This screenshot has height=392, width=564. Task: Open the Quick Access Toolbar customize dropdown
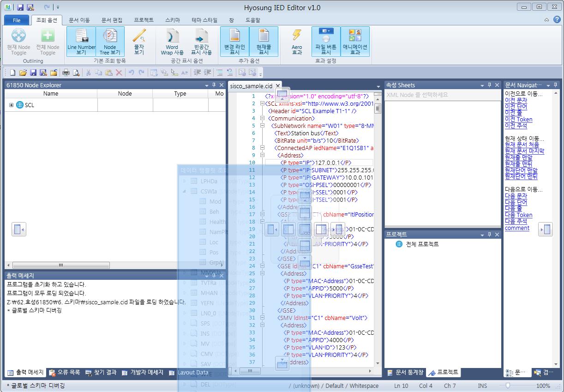[x=58, y=7]
